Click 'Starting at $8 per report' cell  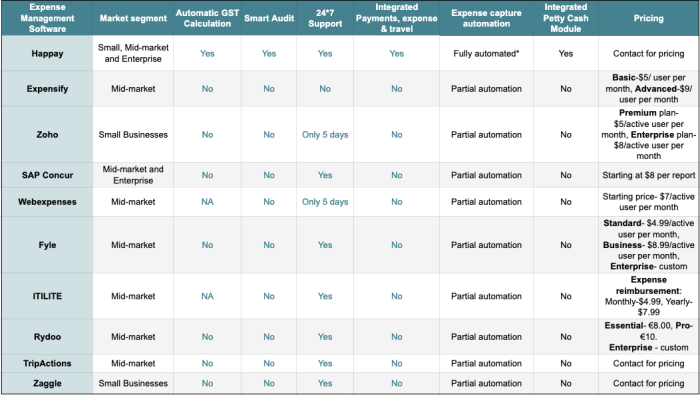tap(648, 175)
